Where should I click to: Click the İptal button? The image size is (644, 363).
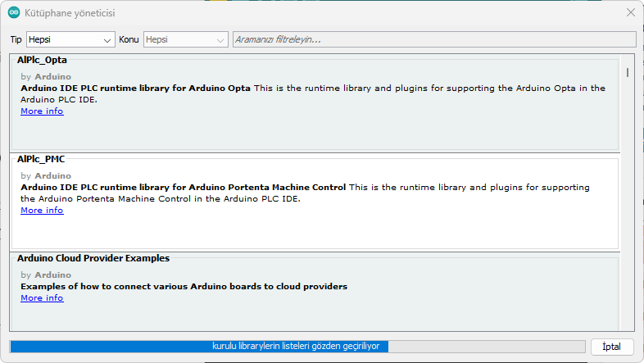pos(612,347)
